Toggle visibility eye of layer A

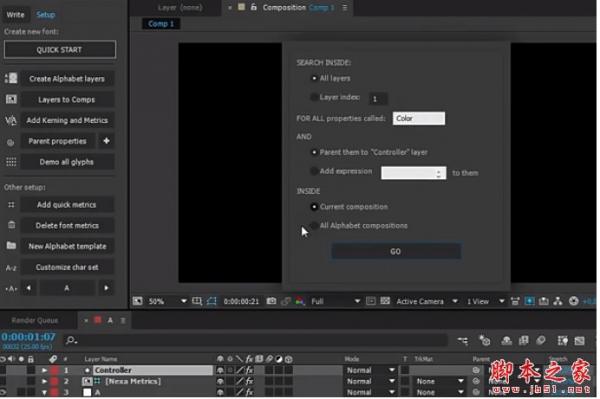pos(3,392)
